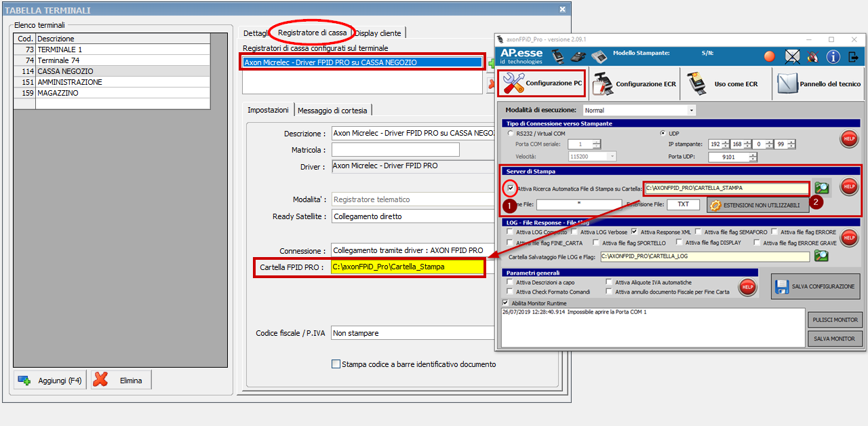Open the Display cliente tab
The width and height of the screenshot is (868, 426).
coord(378,33)
